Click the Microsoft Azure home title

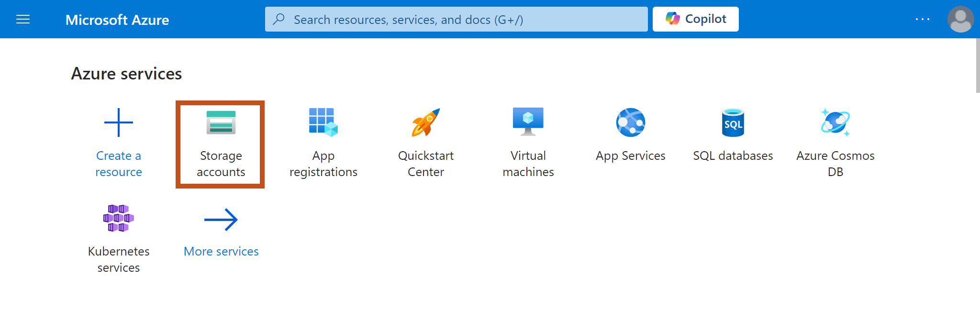[x=117, y=20]
